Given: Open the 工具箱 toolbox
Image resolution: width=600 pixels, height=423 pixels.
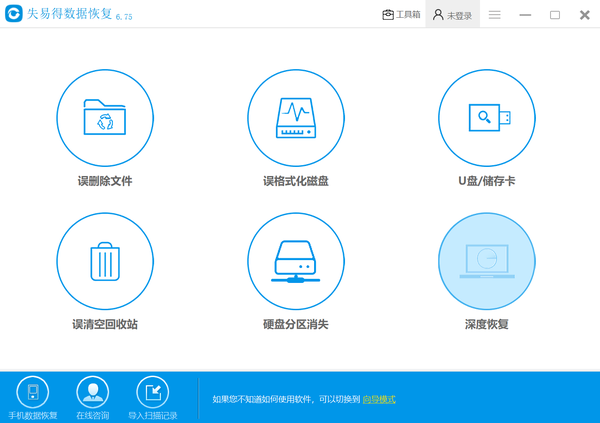Looking at the screenshot, I should [401, 15].
